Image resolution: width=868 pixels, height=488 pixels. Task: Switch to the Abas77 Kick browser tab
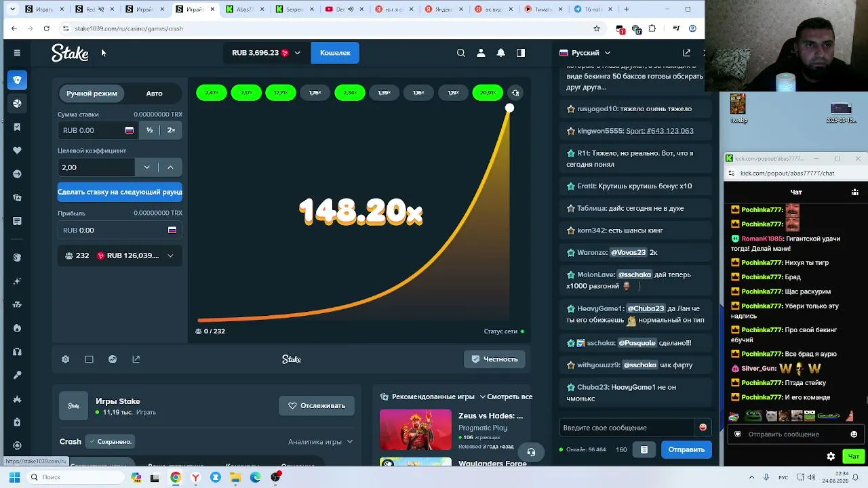[245, 9]
